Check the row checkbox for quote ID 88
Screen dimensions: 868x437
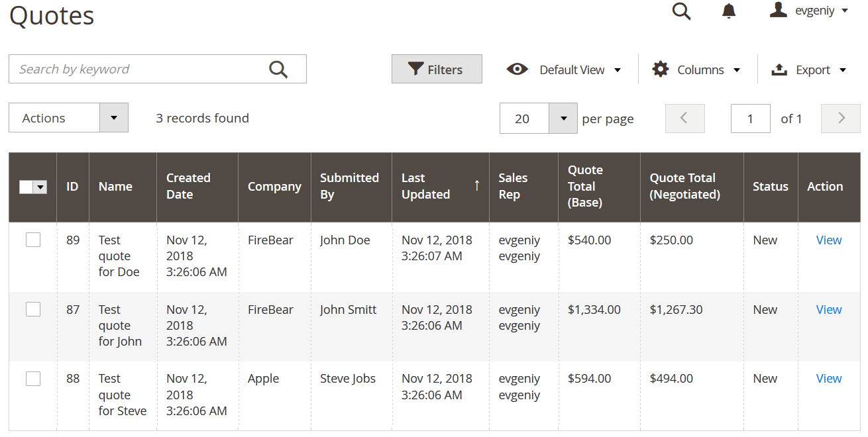tap(33, 379)
